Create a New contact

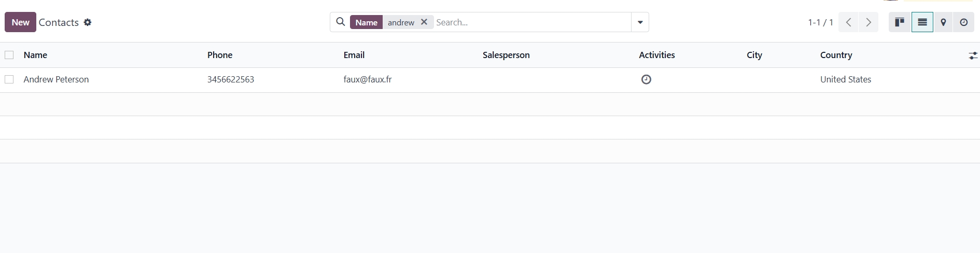coord(20,22)
